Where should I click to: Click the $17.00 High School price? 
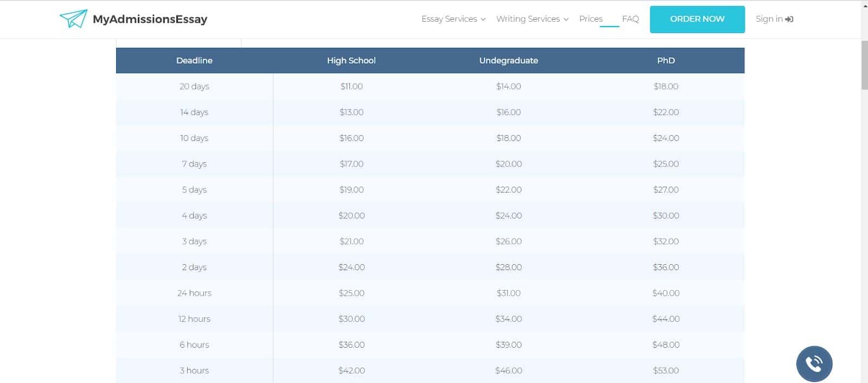click(x=352, y=164)
